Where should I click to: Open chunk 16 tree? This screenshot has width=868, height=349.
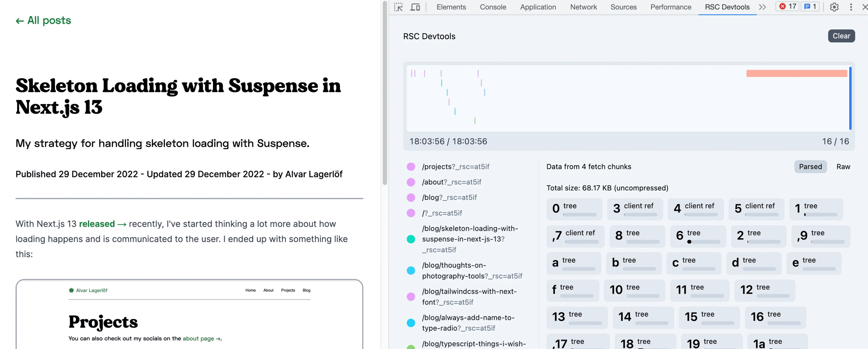point(776,318)
